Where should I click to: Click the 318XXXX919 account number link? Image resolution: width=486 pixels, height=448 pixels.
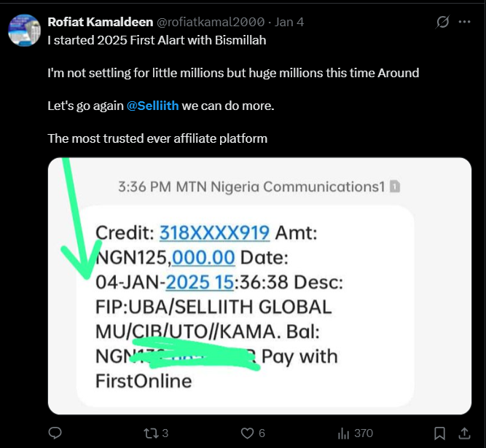pos(215,233)
